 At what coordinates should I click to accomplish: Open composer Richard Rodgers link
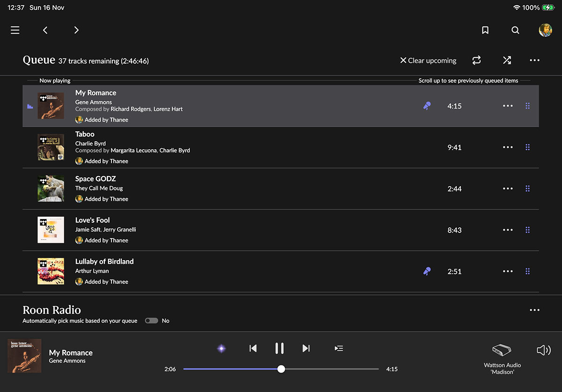point(130,109)
